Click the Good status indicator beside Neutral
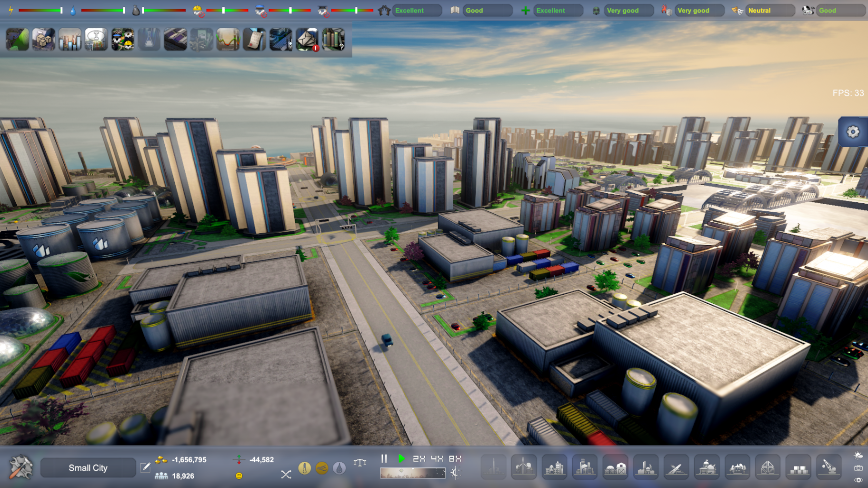Image resolution: width=868 pixels, height=488 pixels. click(x=840, y=10)
